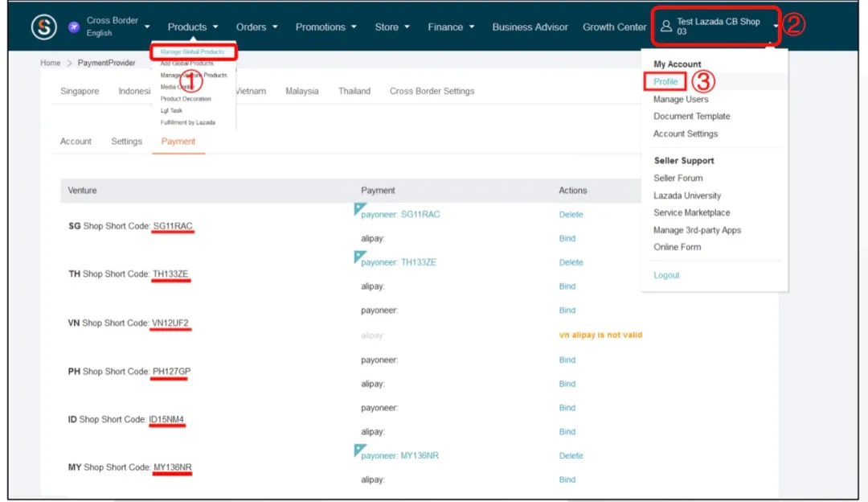The height and width of the screenshot is (502, 868).
Task: Expand the Orders dropdown menu
Action: (256, 27)
